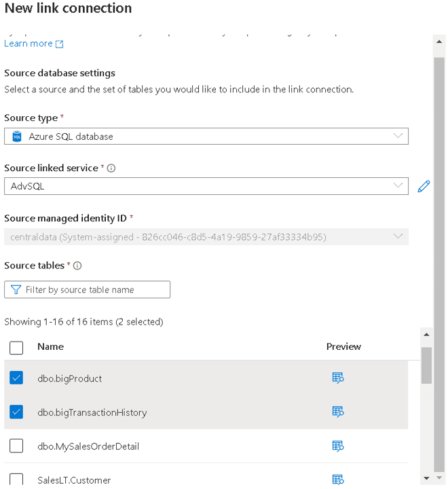Image resolution: width=448 pixels, height=489 pixels.
Task: Open the Source type dropdown
Action: (206, 136)
